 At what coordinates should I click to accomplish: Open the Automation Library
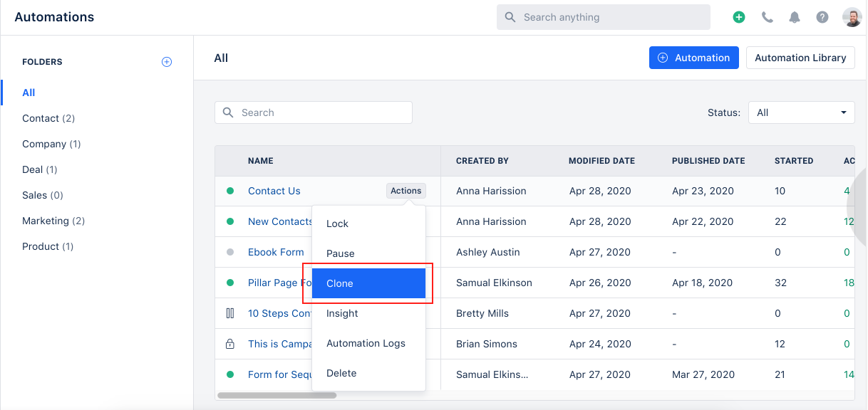click(x=800, y=58)
